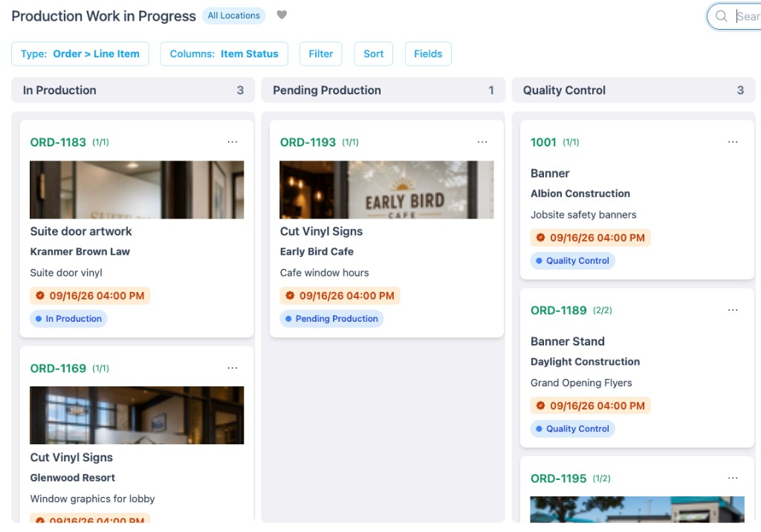Open the 1001 card three-dot menu

733,142
